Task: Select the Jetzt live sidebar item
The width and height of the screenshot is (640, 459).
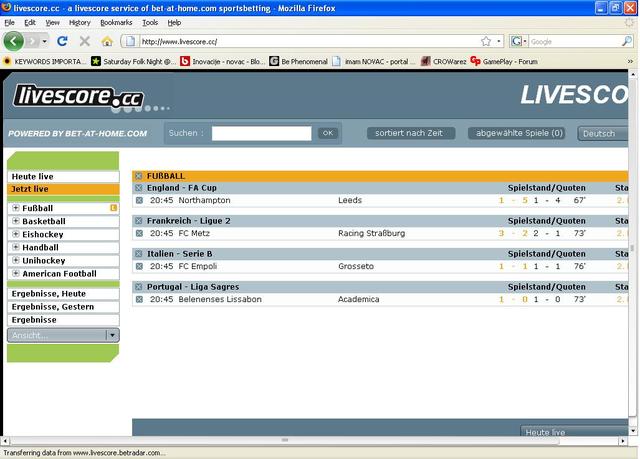Action: pyautogui.click(x=63, y=189)
